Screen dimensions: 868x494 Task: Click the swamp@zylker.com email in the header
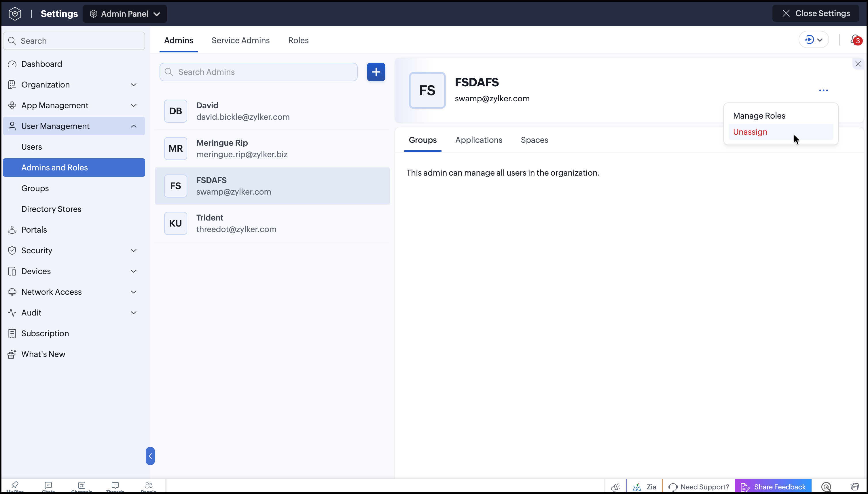click(492, 98)
